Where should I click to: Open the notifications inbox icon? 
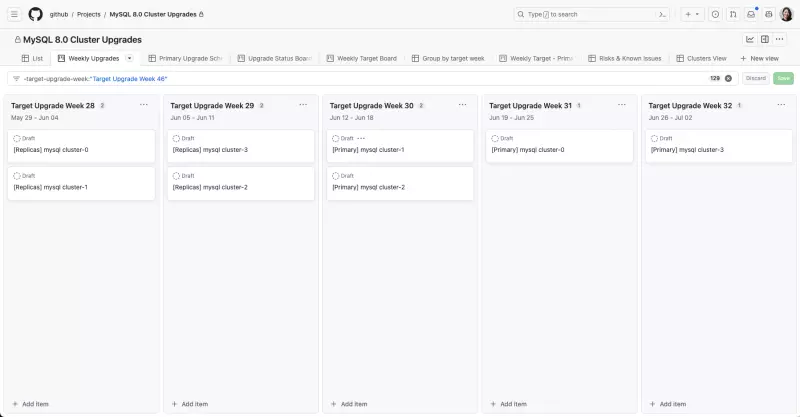click(x=751, y=14)
